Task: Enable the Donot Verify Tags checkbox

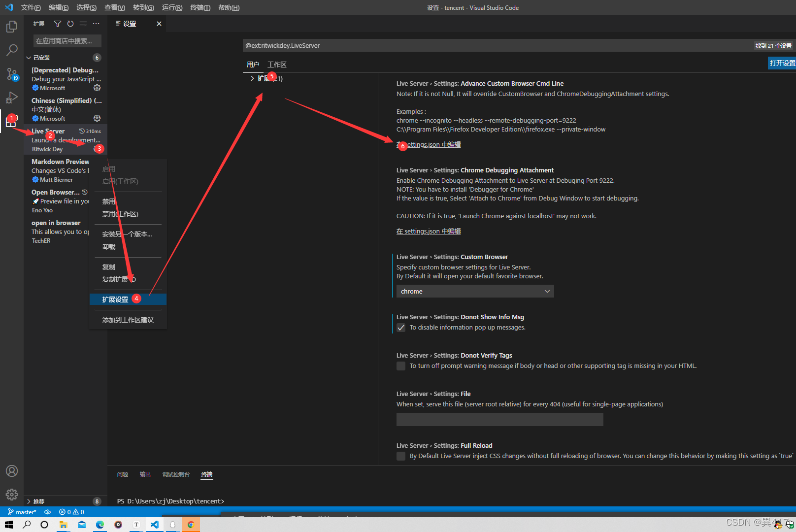Action: point(401,366)
